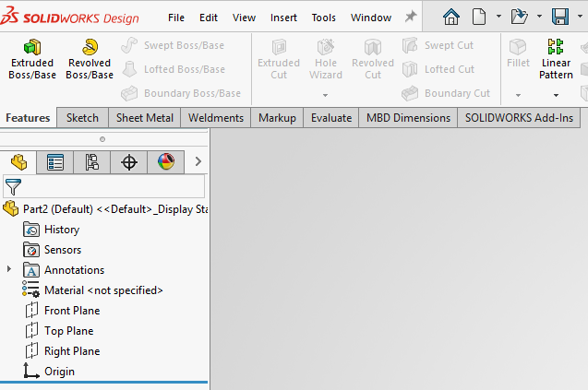Switch to the Sheet Metal tab
Image resolution: width=588 pixels, height=390 pixels.
pos(144,118)
